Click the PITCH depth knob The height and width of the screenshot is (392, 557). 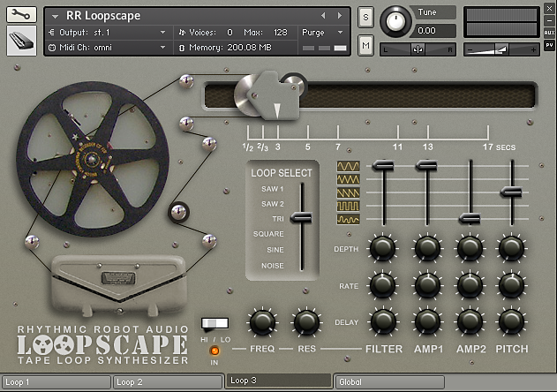pyautogui.click(x=511, y=248)
